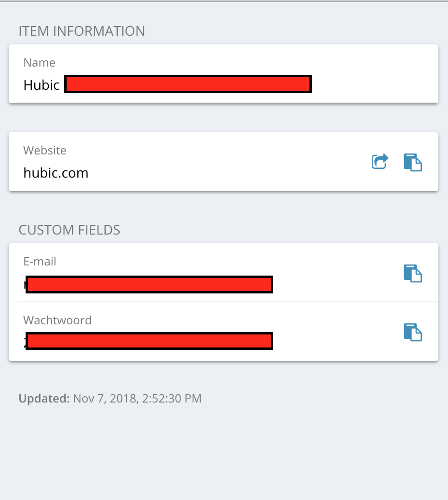The image size is (448, 500).
Task: Click the empty area below Updated line
Action: [x=224, y=453]
